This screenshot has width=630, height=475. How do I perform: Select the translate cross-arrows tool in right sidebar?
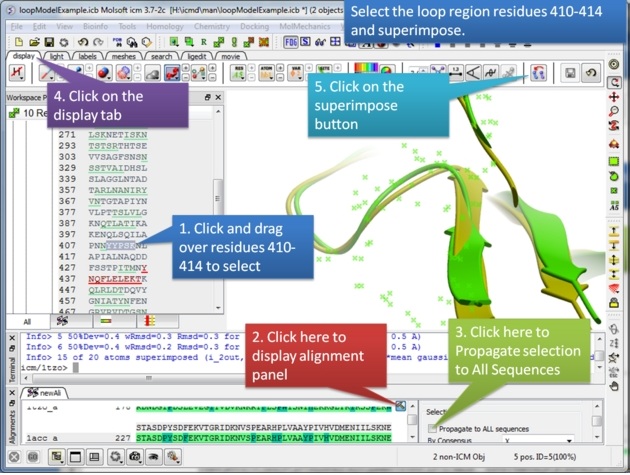pos(614,97)
